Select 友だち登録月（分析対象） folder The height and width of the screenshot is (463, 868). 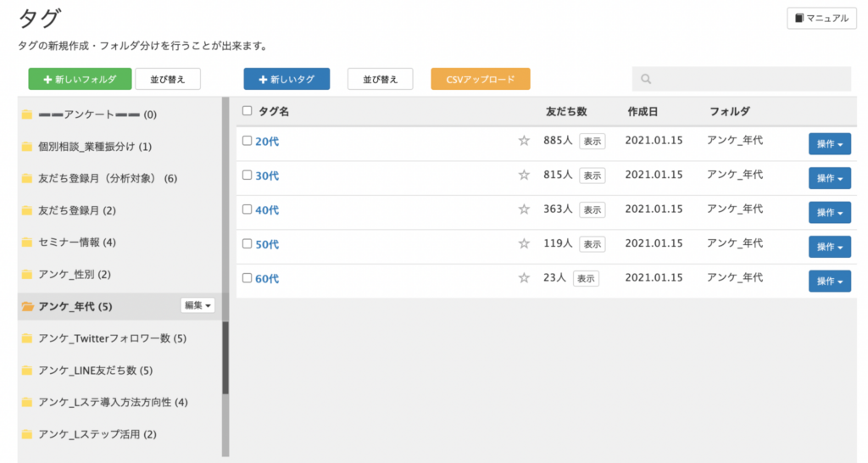pos(108,179)
